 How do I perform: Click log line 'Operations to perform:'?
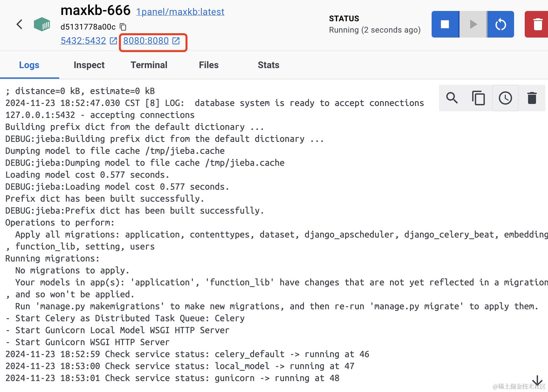click(60, 223)
